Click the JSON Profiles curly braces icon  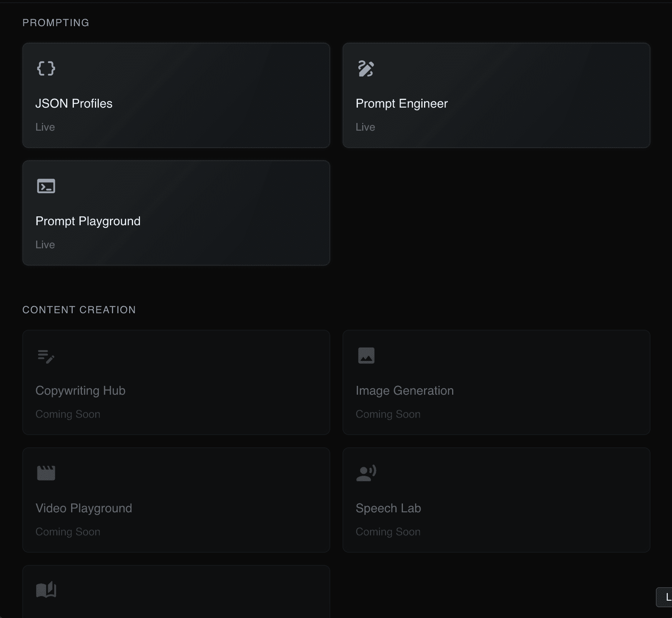tap(46, 68)
